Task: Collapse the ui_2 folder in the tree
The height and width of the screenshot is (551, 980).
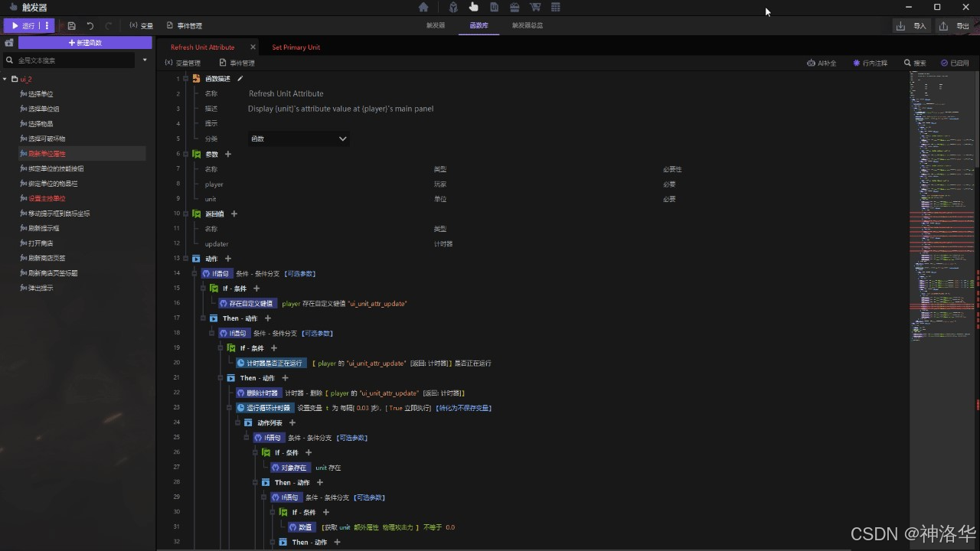Action: (5, 79)
